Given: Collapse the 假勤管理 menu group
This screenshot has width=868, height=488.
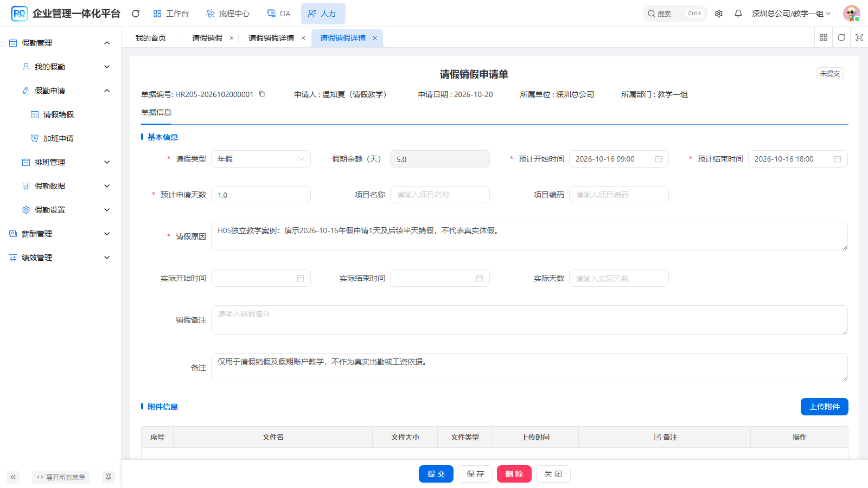Looking at the screenshot, I should coord(107,43).
